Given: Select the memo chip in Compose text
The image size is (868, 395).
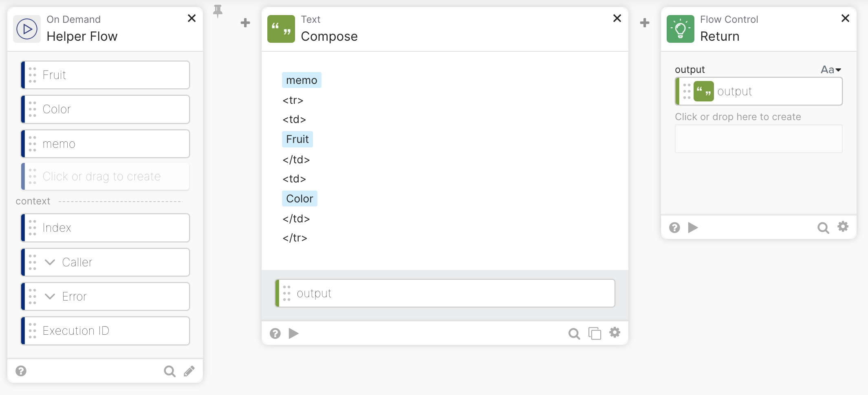Looking at the screenshot, I should click(302, 80).
